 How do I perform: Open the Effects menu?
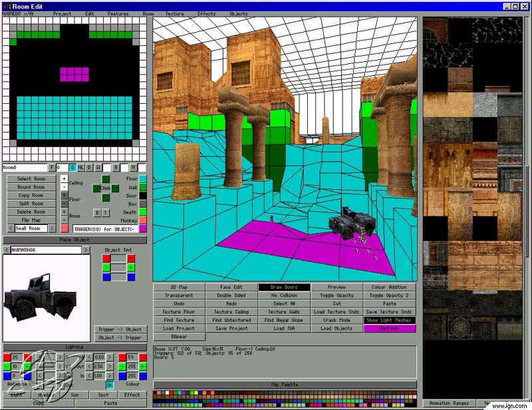click(x=206, y=13)
